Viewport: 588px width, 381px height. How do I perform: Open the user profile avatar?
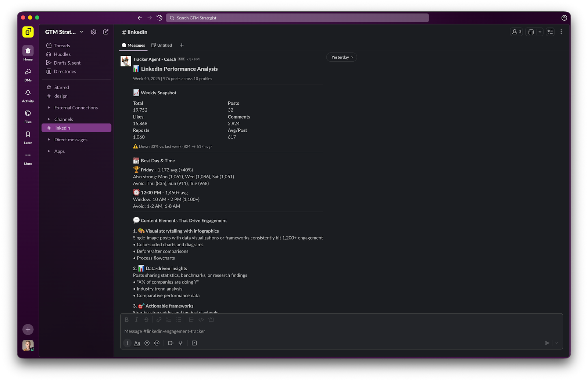tap(28, 345)
